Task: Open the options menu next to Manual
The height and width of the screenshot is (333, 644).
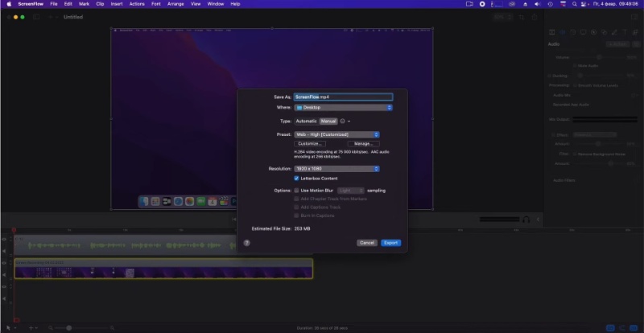Action: tap(345, 121)
